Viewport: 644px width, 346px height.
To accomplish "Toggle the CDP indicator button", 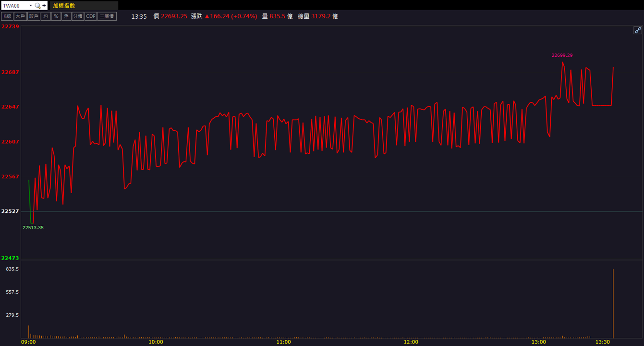I will 90,16.
